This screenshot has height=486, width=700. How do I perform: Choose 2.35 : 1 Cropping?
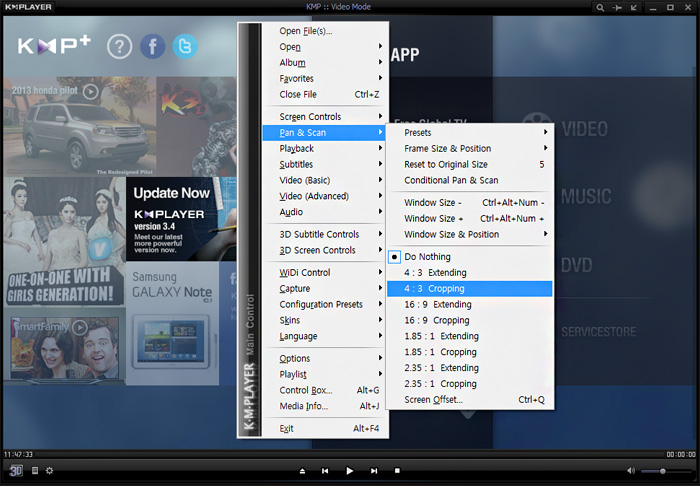tap(470, 384)
